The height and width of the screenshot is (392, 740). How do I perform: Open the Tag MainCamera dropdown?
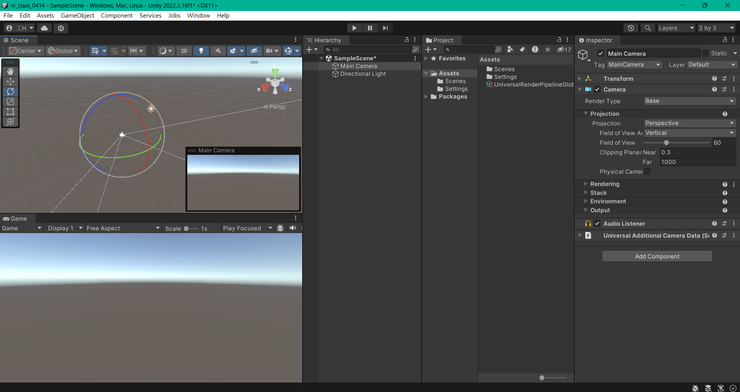click(634, 65)
